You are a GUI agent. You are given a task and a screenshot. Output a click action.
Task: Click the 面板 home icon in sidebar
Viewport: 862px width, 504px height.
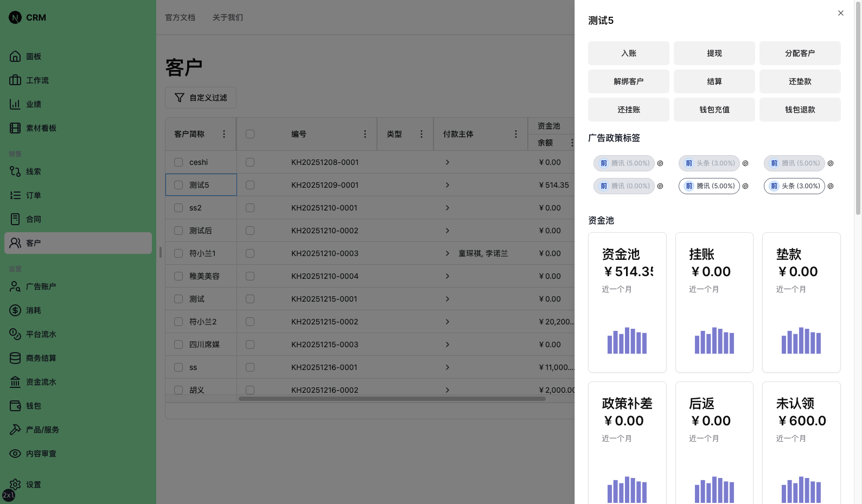15,56
